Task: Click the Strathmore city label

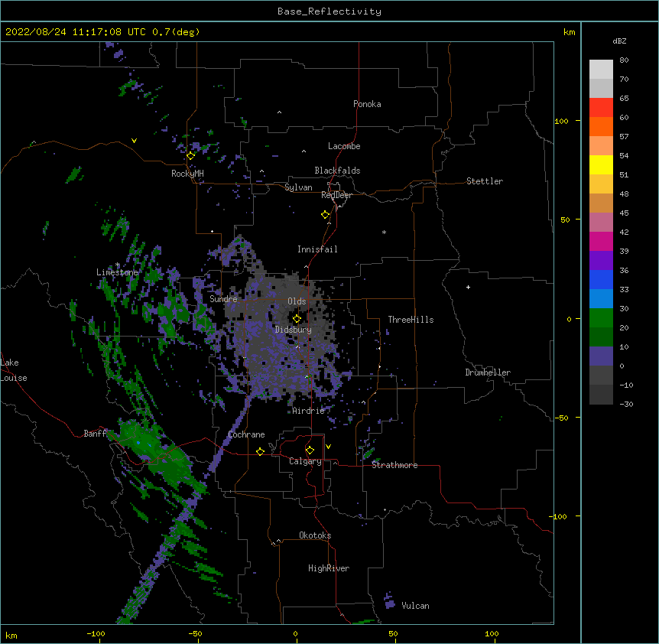Action: tap(394, 465)
